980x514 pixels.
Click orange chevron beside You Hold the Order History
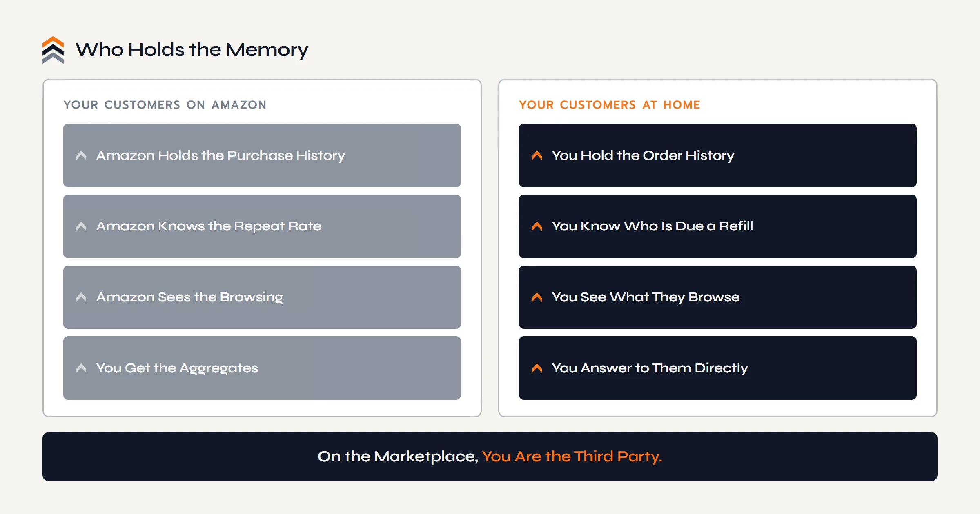[537, 155]
